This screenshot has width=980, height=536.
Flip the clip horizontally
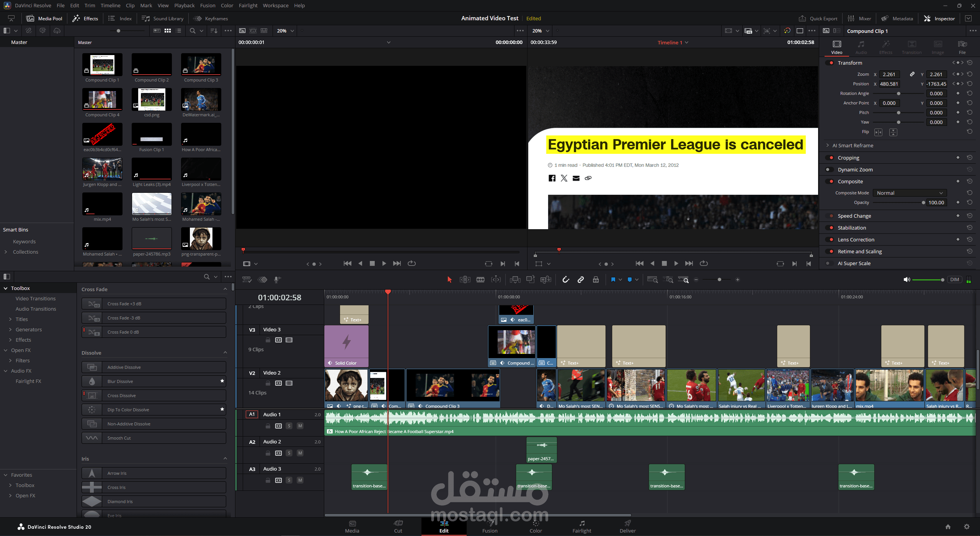tap(878, 132)
